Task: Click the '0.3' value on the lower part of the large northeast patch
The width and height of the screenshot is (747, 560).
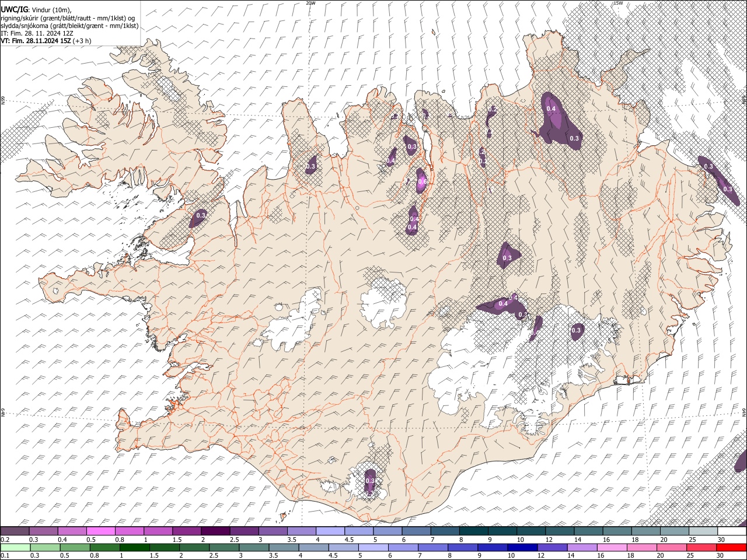Action: (574, 138)
